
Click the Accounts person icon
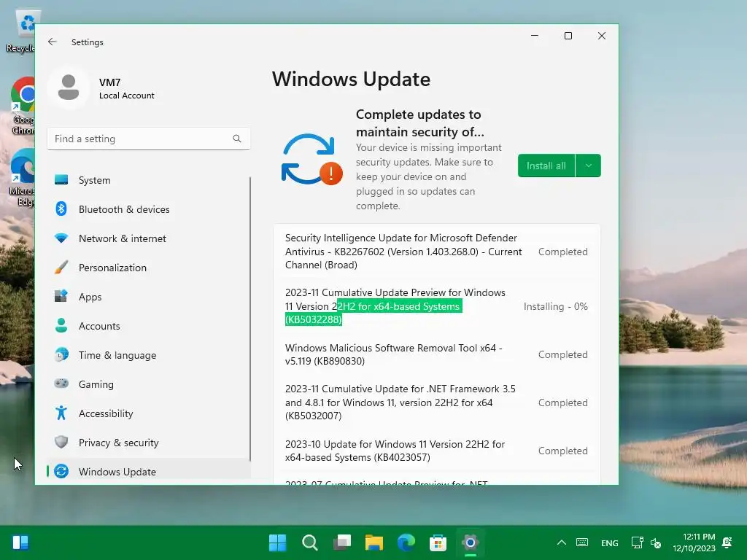[x=61, y=325]
